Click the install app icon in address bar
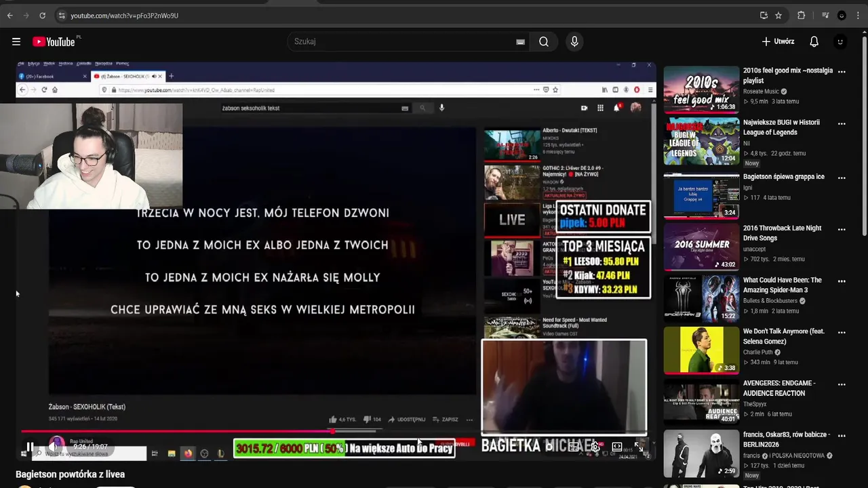Screen dimensions: 868x488 tap(764, 15)
